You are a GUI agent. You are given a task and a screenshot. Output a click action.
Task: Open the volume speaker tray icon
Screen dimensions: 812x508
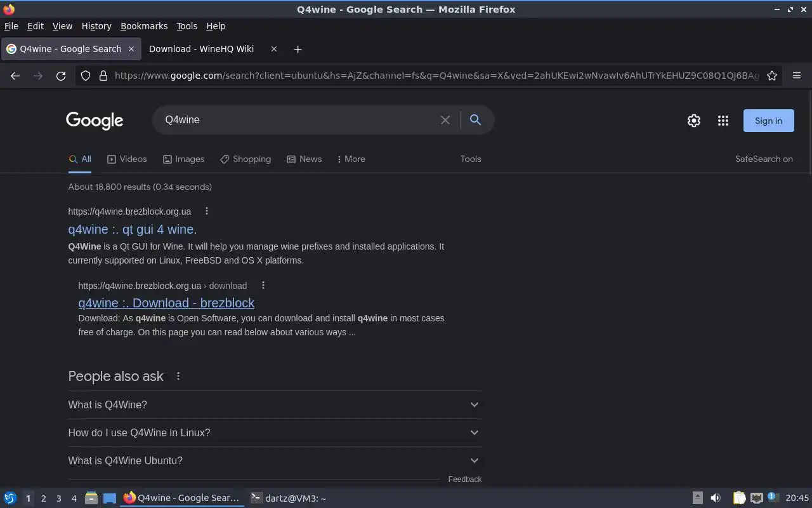click(716, 498)
